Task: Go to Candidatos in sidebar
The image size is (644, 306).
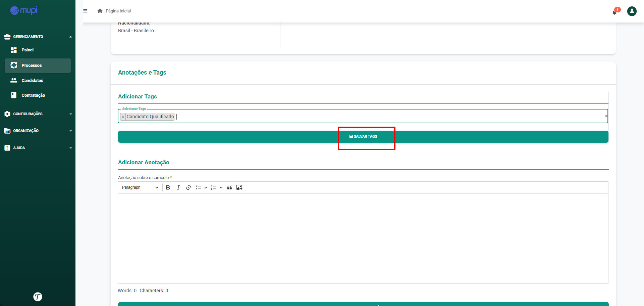Action: (32, 80)
